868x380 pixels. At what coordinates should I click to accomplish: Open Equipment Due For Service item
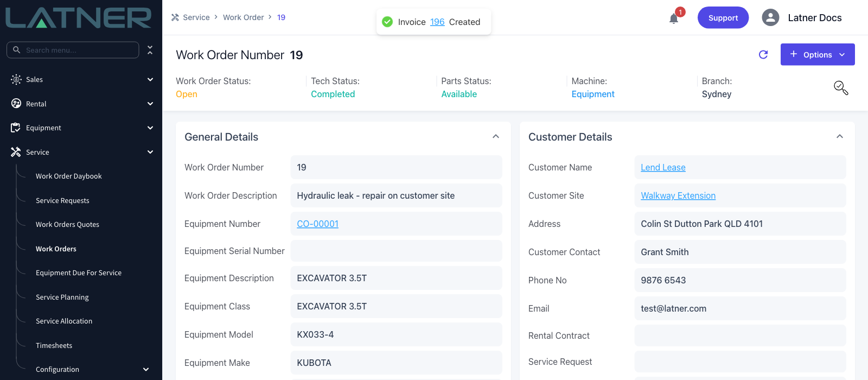click(79, 273)
